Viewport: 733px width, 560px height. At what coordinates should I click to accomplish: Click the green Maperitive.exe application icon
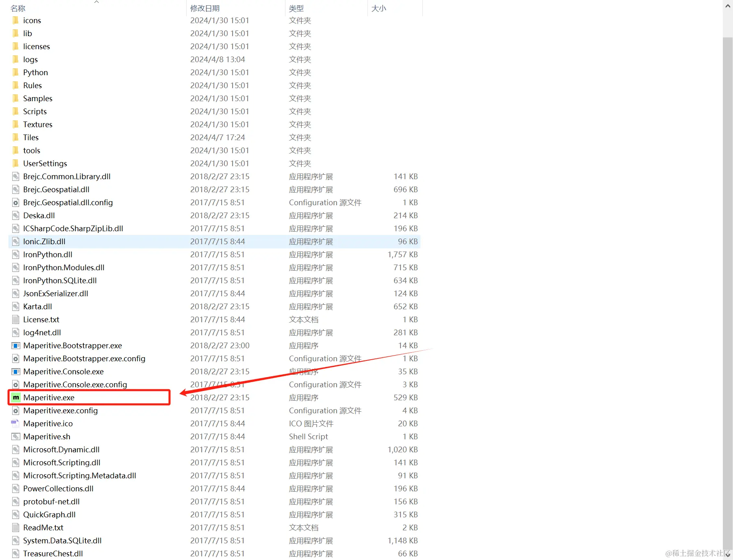click(16, 397)
